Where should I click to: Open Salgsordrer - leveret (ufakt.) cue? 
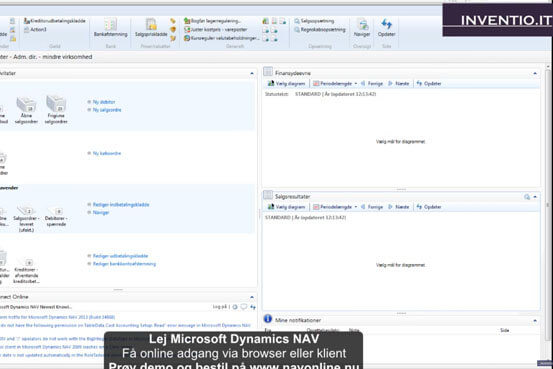26,219
